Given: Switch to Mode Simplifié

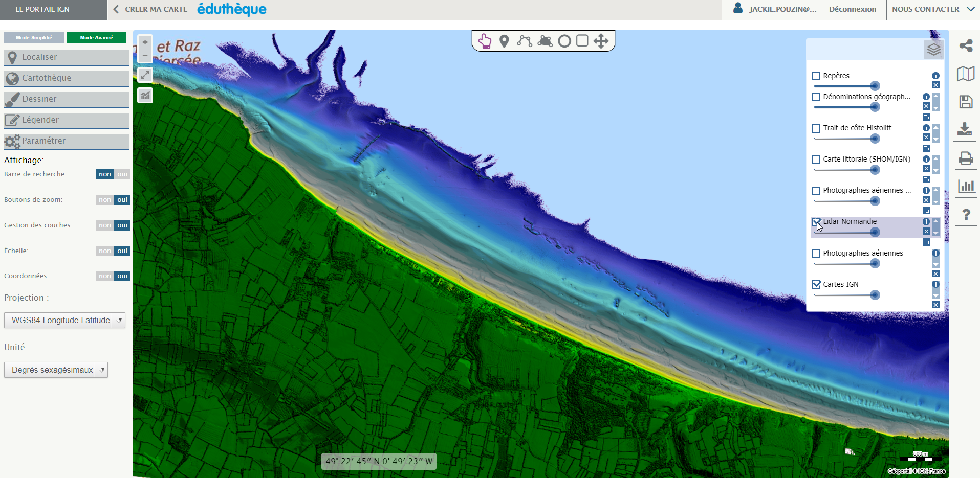Looking at the screenshot, I should click(x=34, y=37).
